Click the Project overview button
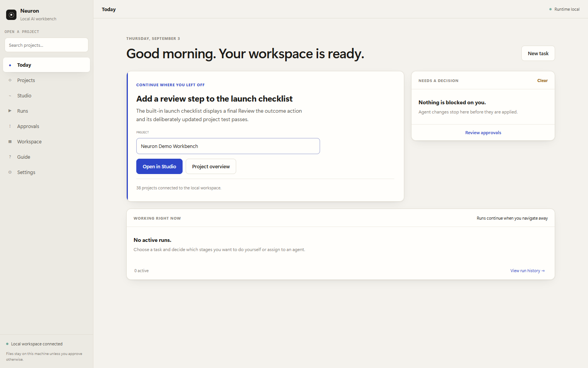The width and height of the screenshot is (588, 368). [x=211, y=166]
